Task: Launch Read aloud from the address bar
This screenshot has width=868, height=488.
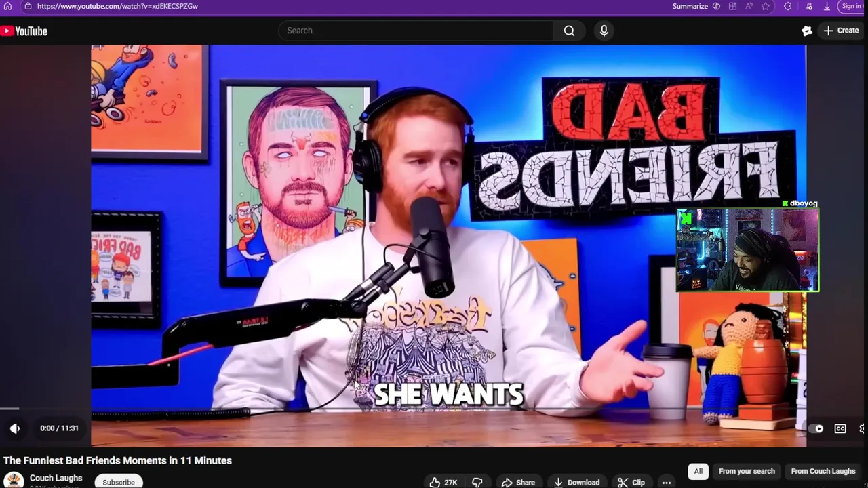Action: (x=749, y=6)
